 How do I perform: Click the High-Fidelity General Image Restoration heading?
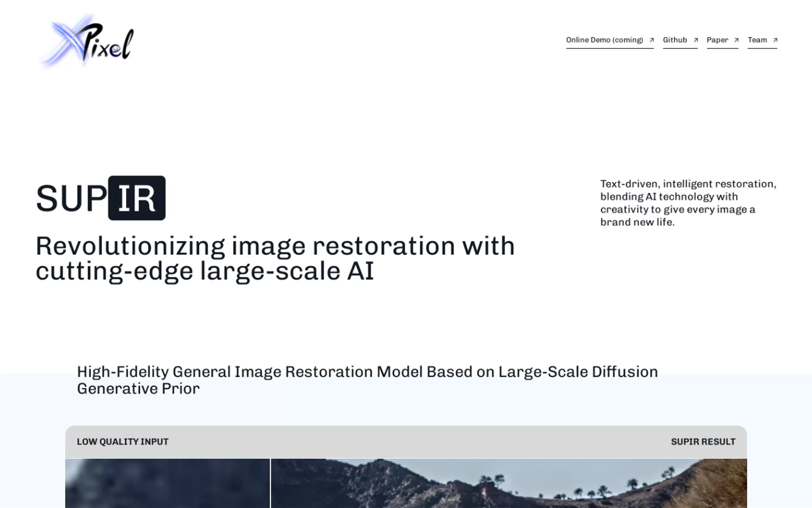(367, 380)
